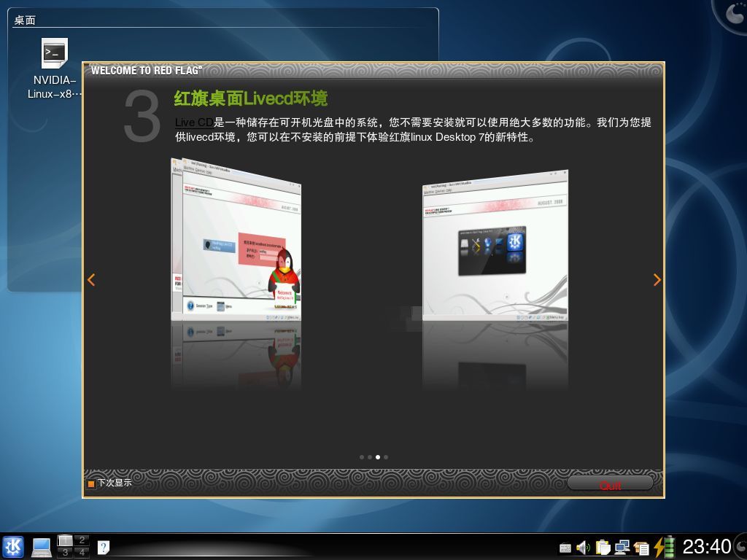Open the NVIDIA-Linux-x8 script desktop icon

[54, 69]
